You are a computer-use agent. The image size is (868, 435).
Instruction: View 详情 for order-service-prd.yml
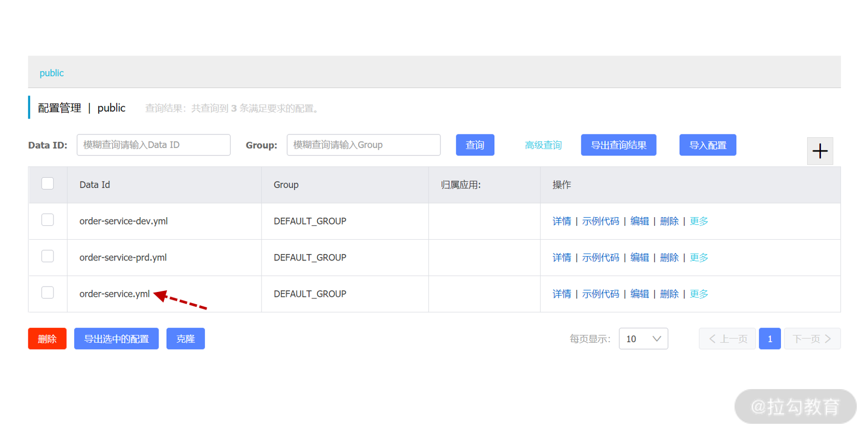point(562,257)
